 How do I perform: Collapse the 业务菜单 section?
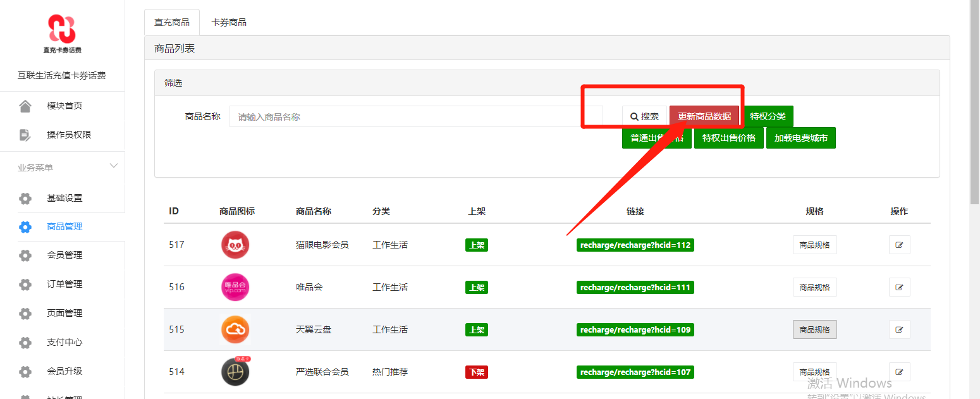(114, 166)
